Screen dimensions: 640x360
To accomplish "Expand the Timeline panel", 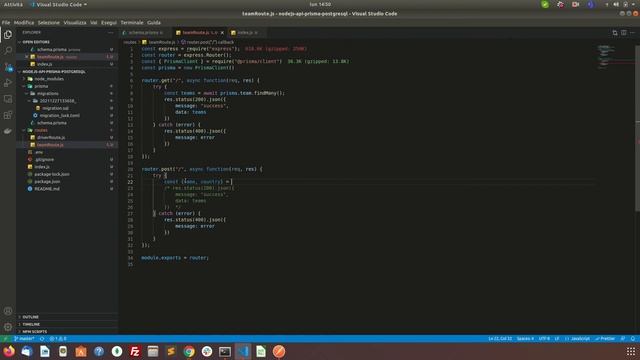I will [x=31, y=324].
